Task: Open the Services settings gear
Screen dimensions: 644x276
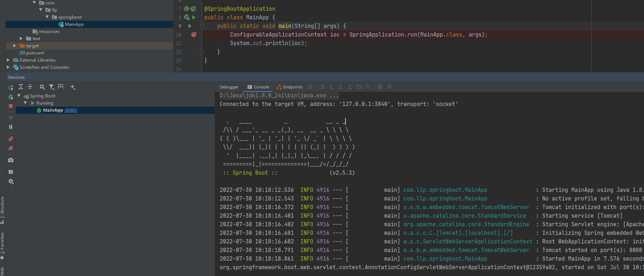Action: [x=11, y=181]
